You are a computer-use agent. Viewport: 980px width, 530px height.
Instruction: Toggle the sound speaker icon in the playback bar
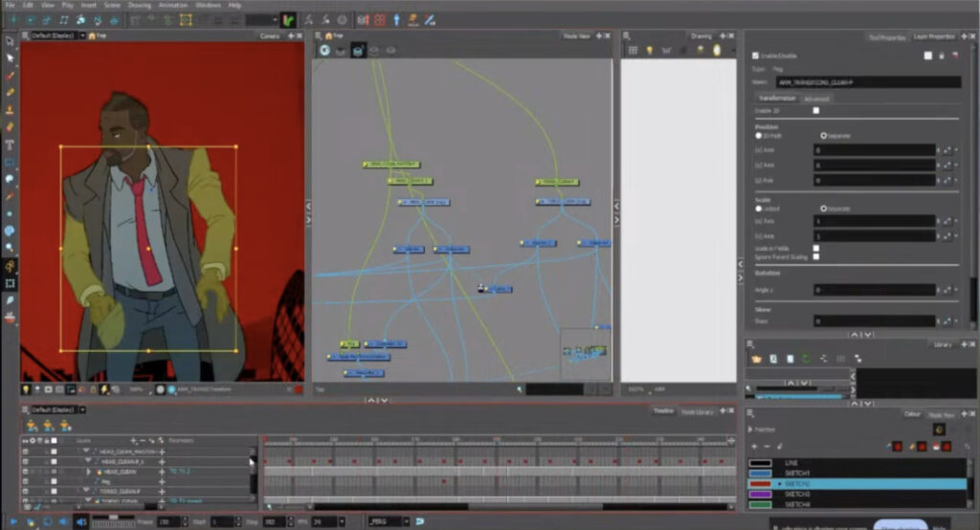81,521
